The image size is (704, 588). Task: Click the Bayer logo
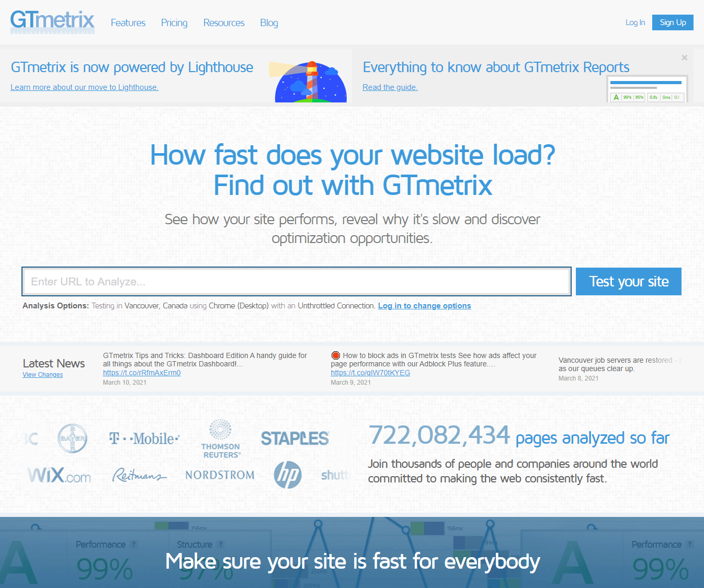coord(72,438)
